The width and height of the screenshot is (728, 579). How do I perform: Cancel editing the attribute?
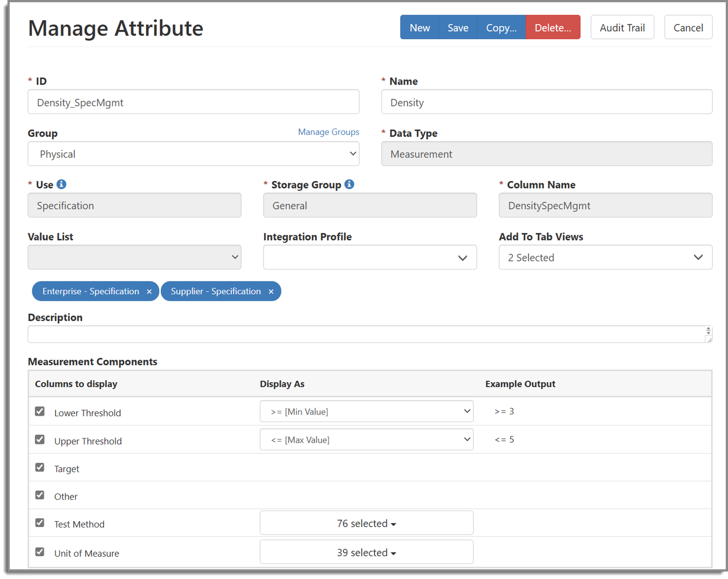pyautogui.click(x=688, y=27)
